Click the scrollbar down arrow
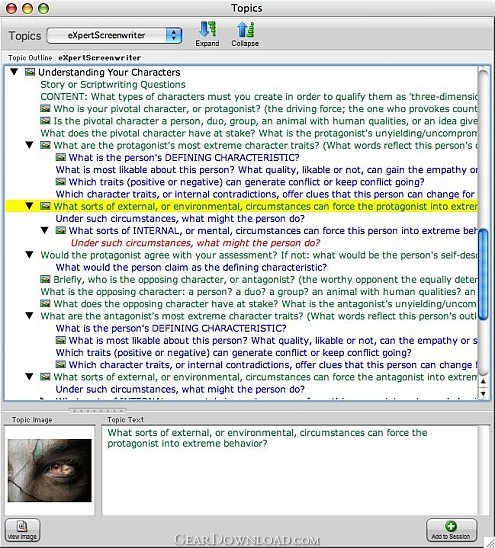495x548 pixels. pyautogui.click(x=483, y=393)
